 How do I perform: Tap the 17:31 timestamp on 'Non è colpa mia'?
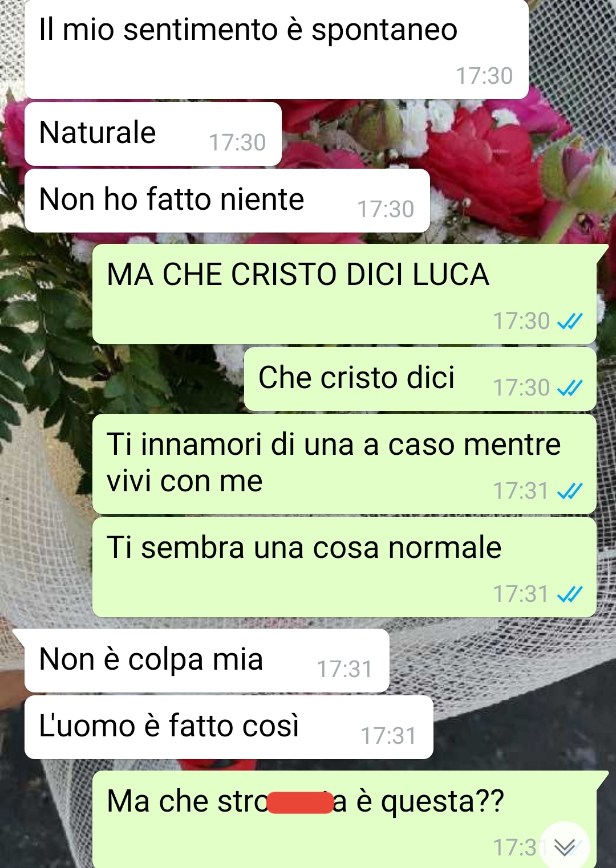(345, 669)
